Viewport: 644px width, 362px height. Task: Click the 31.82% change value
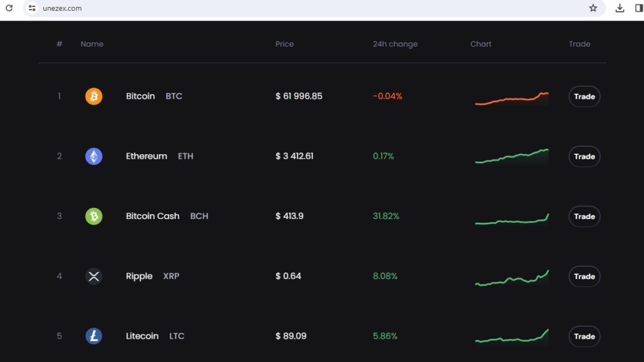pos(386,217)
